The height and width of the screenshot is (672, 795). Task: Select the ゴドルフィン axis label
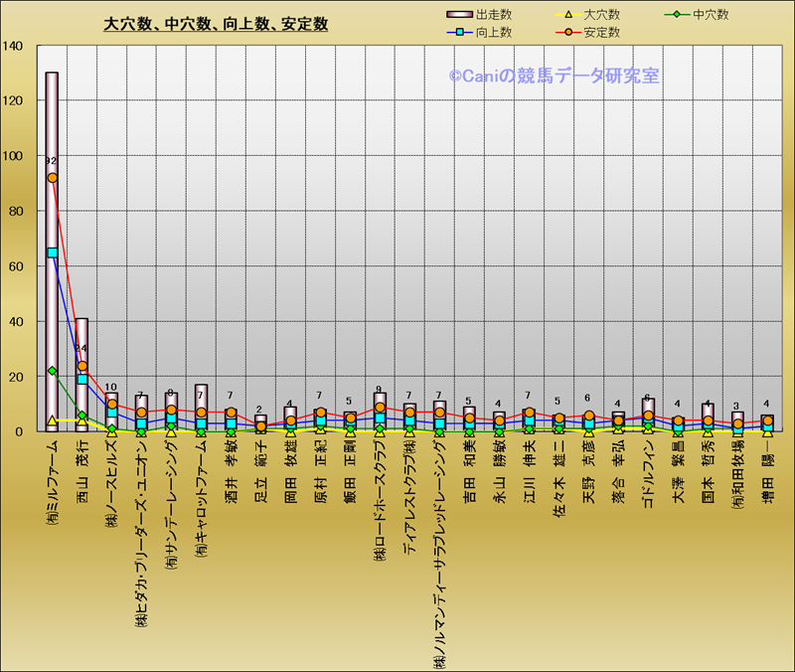648,476
